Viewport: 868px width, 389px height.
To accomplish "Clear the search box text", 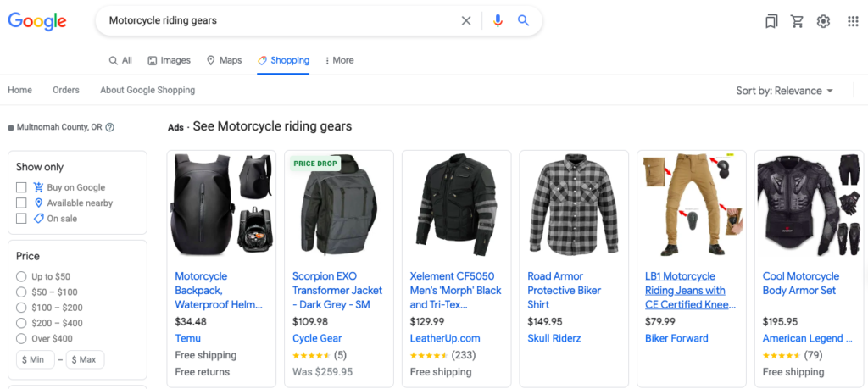I will pyautogui.click(x=465, y=21).
